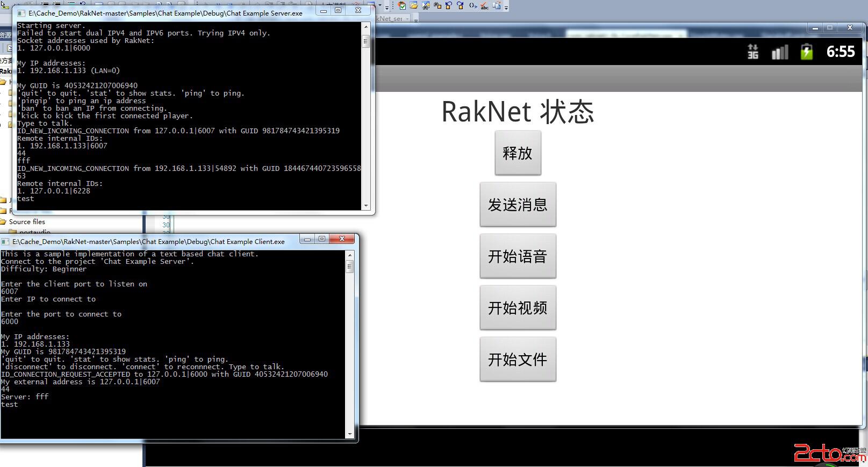Click the Chat Example Client console window icon

coord(6,241)
